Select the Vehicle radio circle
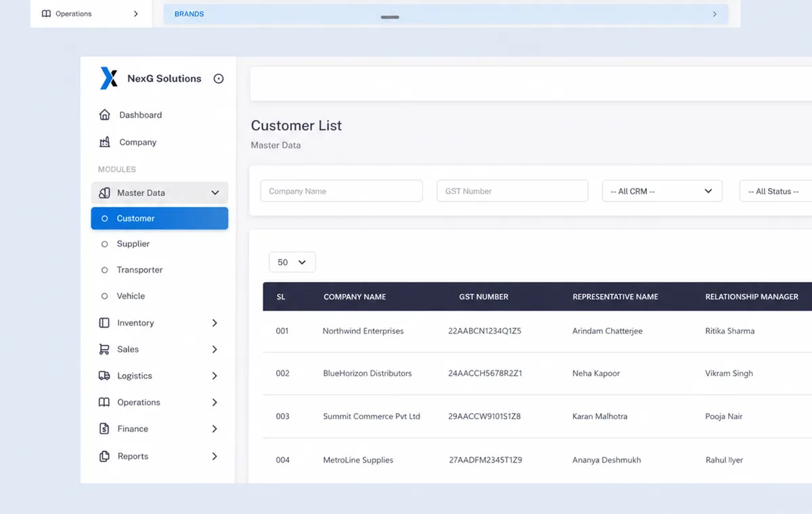812x514 pixels. tap(104, 296)
